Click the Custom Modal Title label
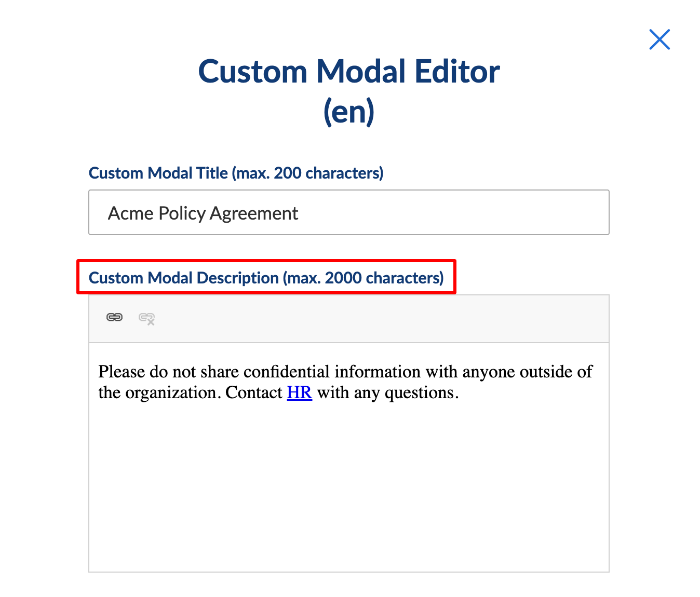Viewport: 700px width, 597px height. (236, 173)
